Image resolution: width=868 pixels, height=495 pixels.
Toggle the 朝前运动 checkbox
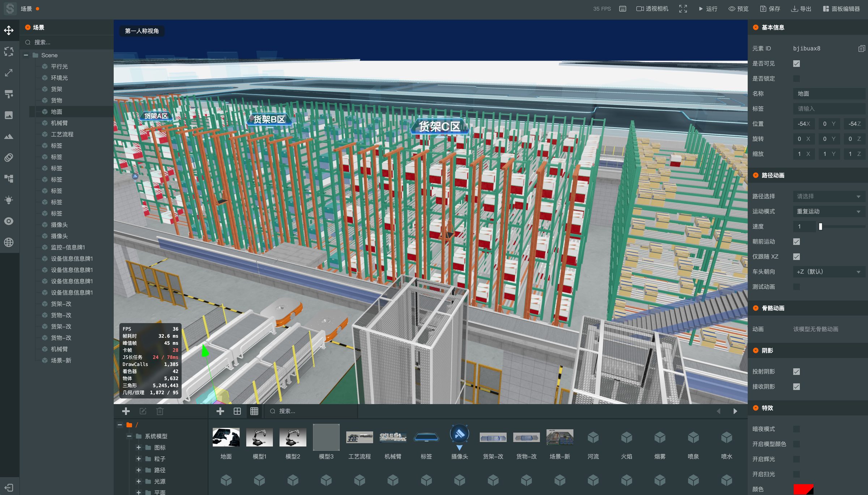[796, 241]
